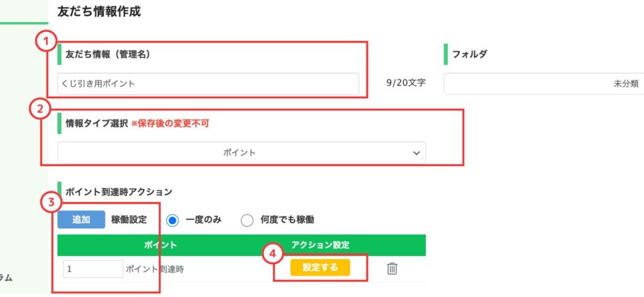Click the 友だち情報作成 page heading

pos(99,12)
